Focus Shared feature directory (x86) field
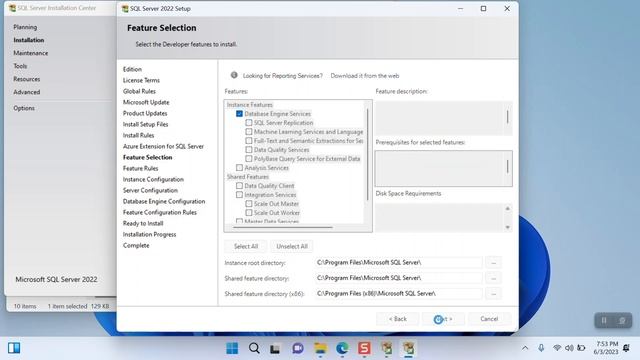Viewport: 640px width, 360px height. click(x=398, y=293)
